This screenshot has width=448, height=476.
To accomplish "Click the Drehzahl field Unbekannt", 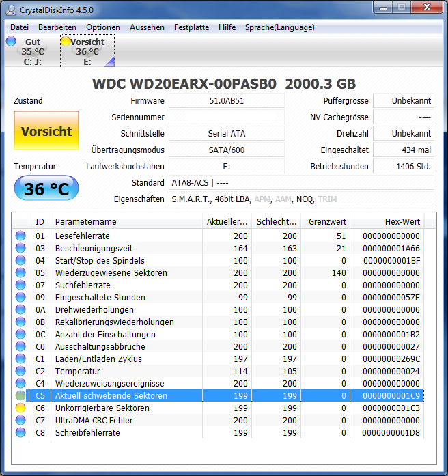I will 404,134.
